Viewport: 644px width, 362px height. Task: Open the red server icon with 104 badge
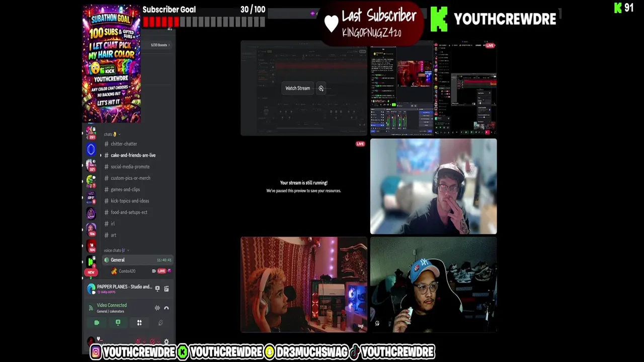tap(91, 246)
